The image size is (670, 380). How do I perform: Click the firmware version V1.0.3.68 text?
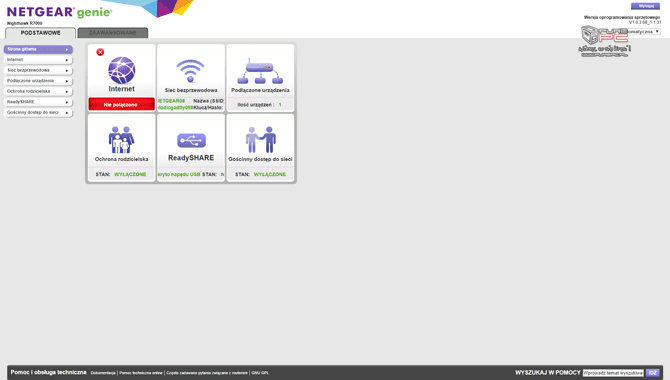[645, 22]
